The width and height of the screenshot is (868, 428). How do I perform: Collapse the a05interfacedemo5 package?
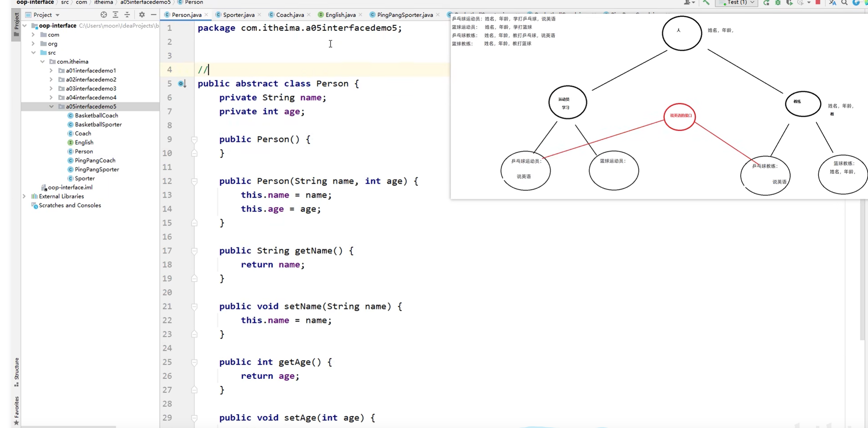click(x=51, y=106)
